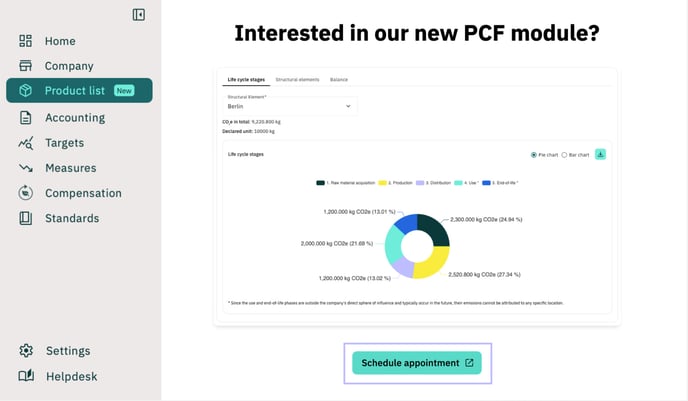Screen dimensions: 688x401
Task: Click the Measures trend-down icon
Action: 26,168
